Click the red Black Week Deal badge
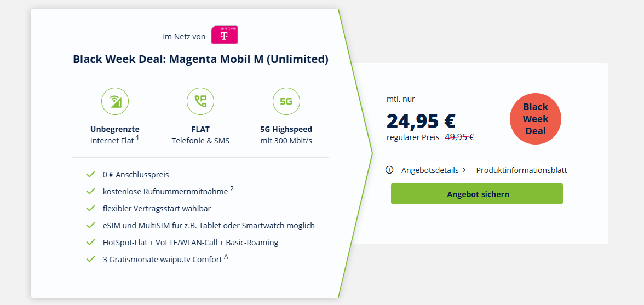Image resolution: width=644 pixels, height=305 pixels. pos(535,119)
